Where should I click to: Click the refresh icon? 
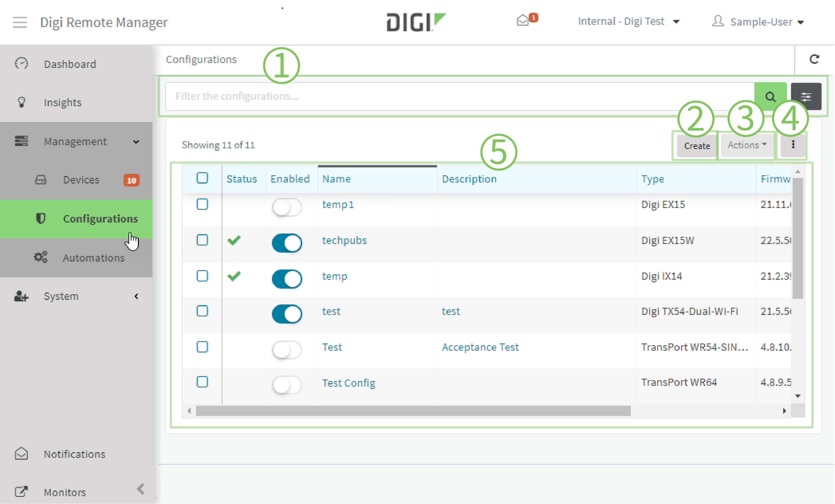coord(814,59)
